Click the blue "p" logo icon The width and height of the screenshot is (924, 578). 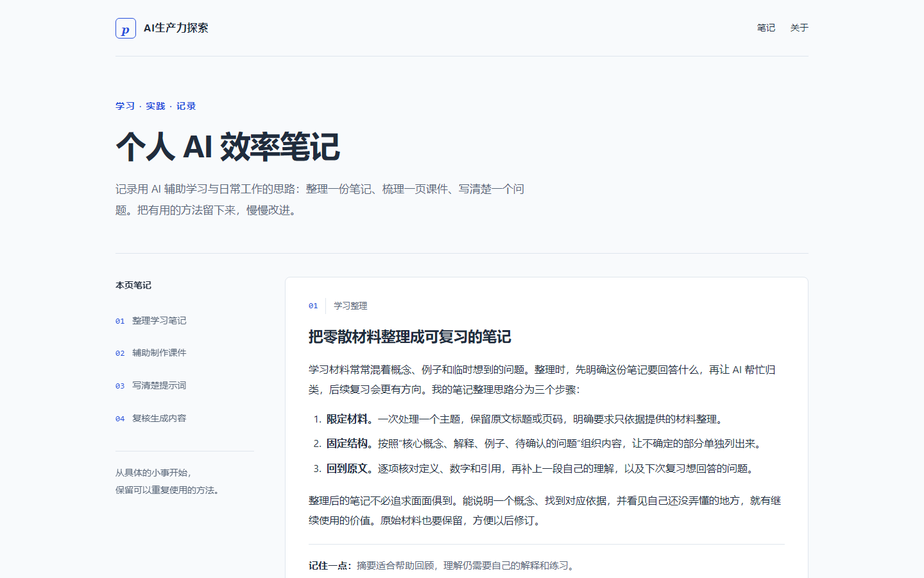tap(126, 28)
